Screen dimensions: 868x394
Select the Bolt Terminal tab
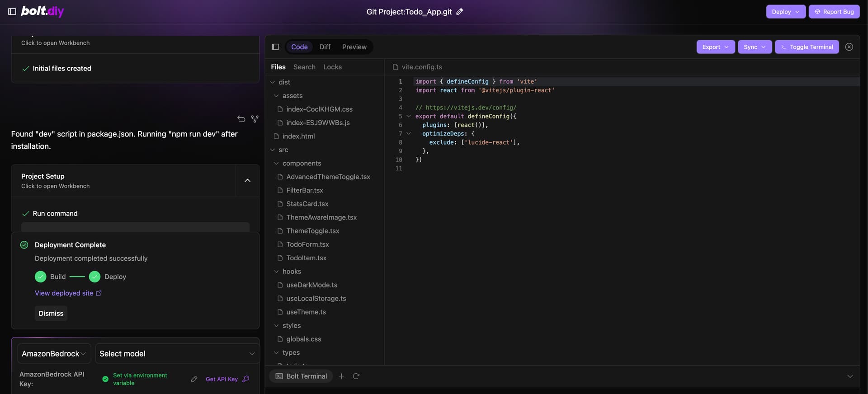301,376
